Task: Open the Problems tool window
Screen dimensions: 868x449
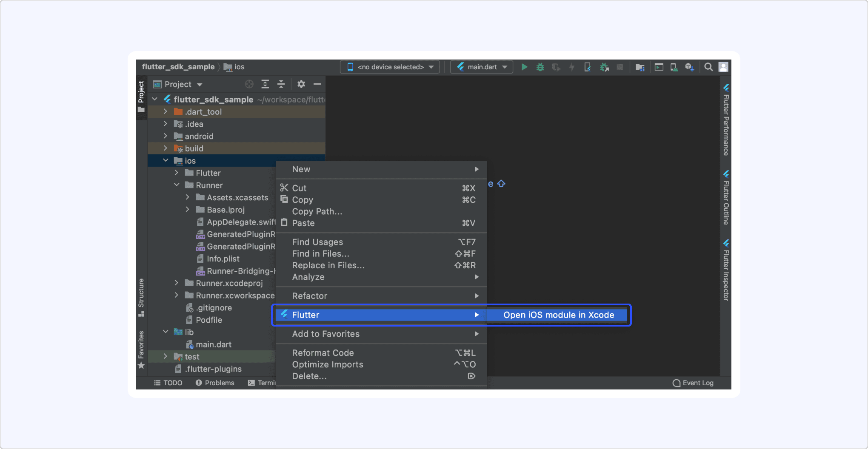Action: [x=215, y=383]
